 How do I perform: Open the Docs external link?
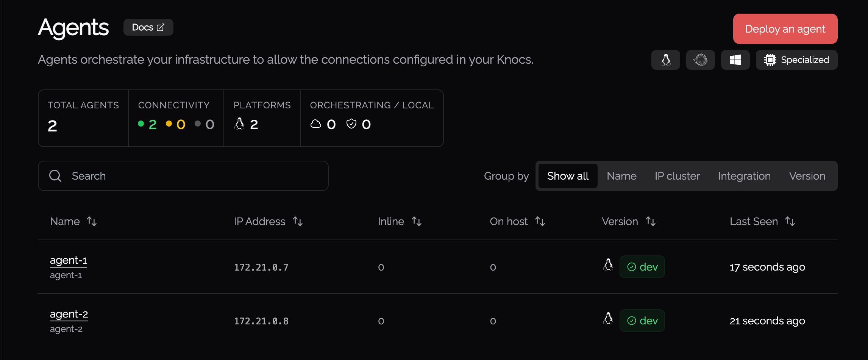pyautogui.click(x=148, y=27)
